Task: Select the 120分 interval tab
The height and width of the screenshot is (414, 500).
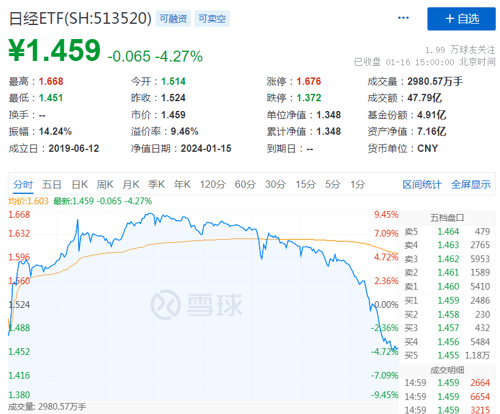Action: [213, 184]
